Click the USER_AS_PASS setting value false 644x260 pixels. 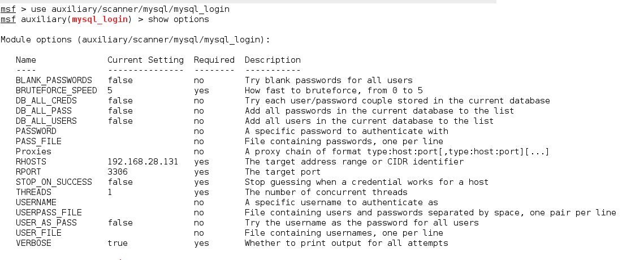(x=120, y=223)
